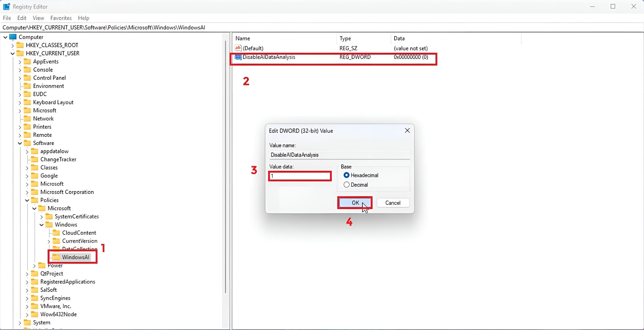
Task: Select the Hexadecimal base radio button
Action: [346, 175]
